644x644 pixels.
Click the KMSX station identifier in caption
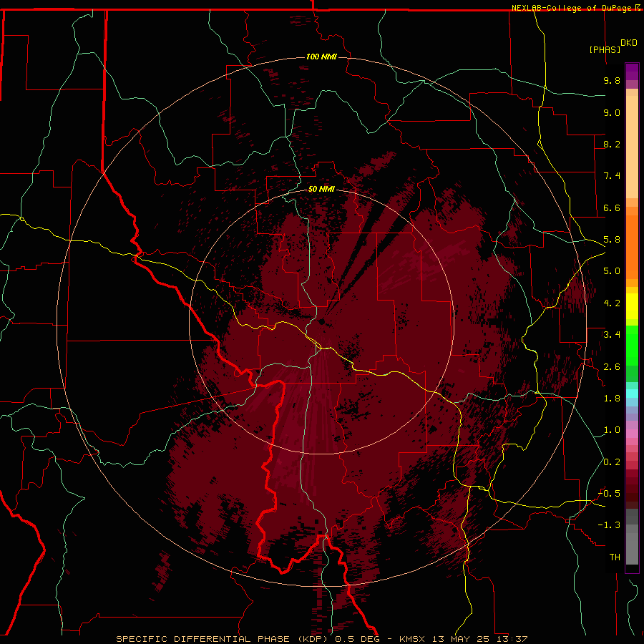click(411, 639)
